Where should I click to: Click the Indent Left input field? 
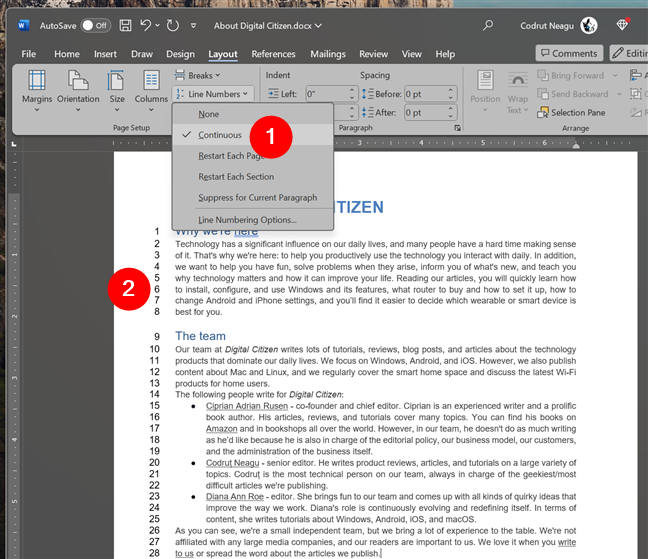pos(326,94)
